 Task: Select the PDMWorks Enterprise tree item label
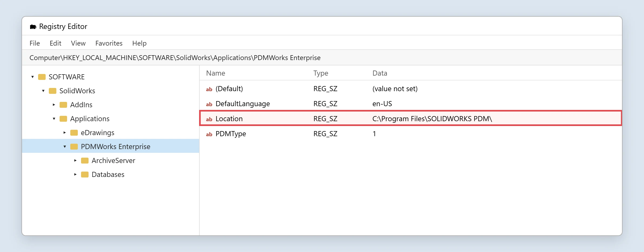click(x=116, y=147)
